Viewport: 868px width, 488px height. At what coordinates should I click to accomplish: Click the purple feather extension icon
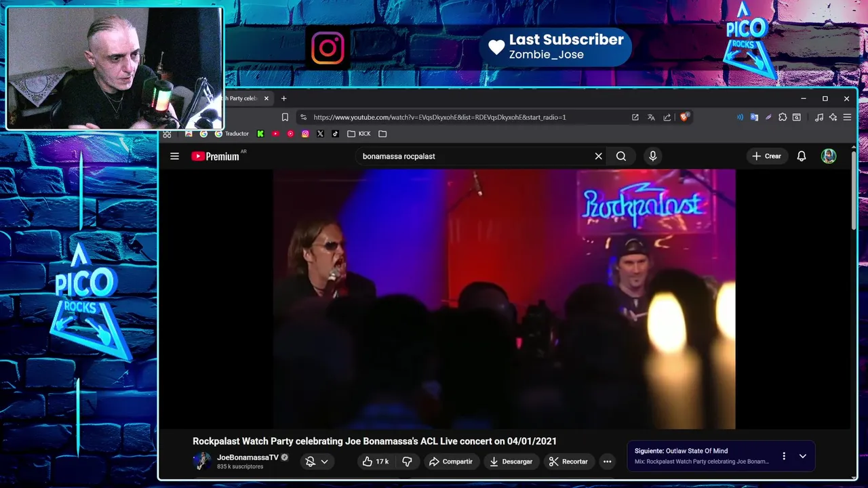point(768,117)
